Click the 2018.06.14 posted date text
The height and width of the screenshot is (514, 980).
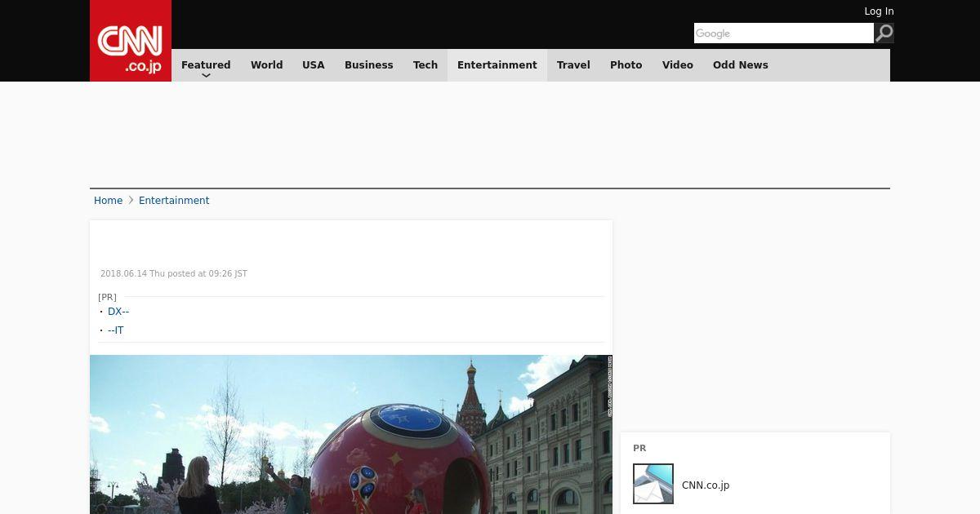174,274
